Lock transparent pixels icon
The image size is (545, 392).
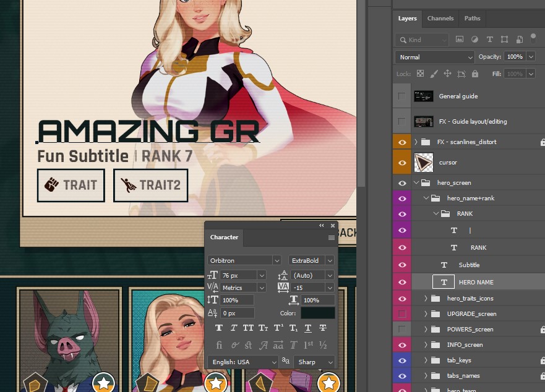[420, 74]
